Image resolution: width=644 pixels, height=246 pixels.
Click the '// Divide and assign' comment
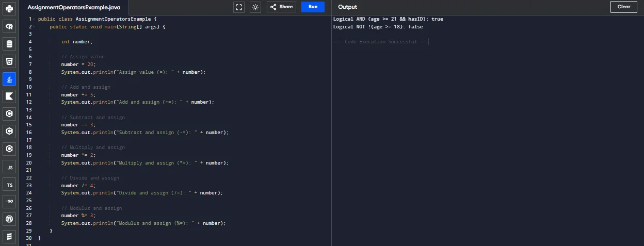90,177
